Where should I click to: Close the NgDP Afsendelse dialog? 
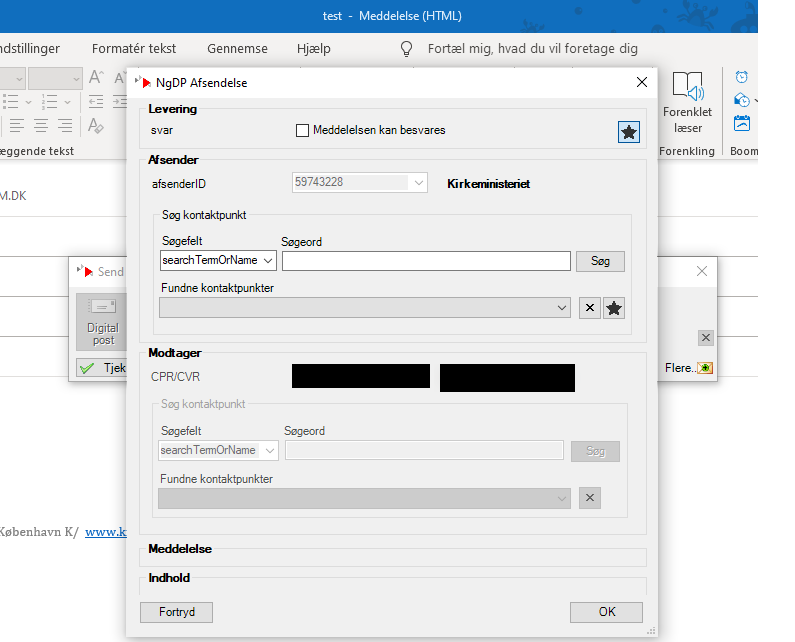pyautogui.click(x=642, y=82)
